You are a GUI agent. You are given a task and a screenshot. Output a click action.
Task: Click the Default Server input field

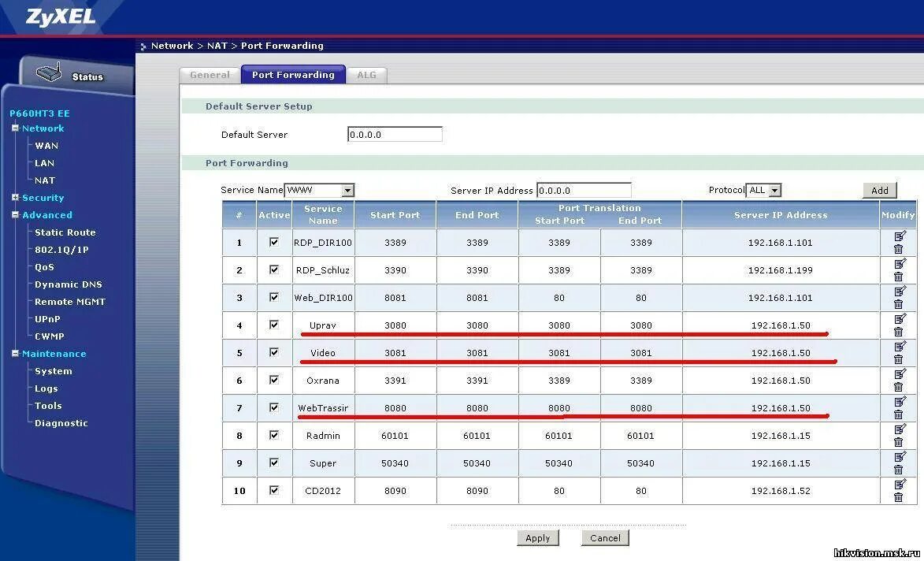395,135
